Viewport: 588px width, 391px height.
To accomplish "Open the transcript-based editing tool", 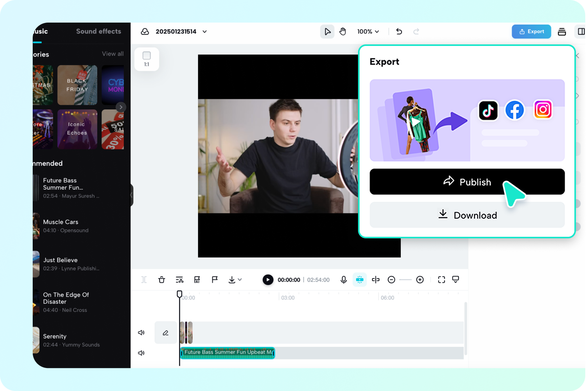I will 179,280.
